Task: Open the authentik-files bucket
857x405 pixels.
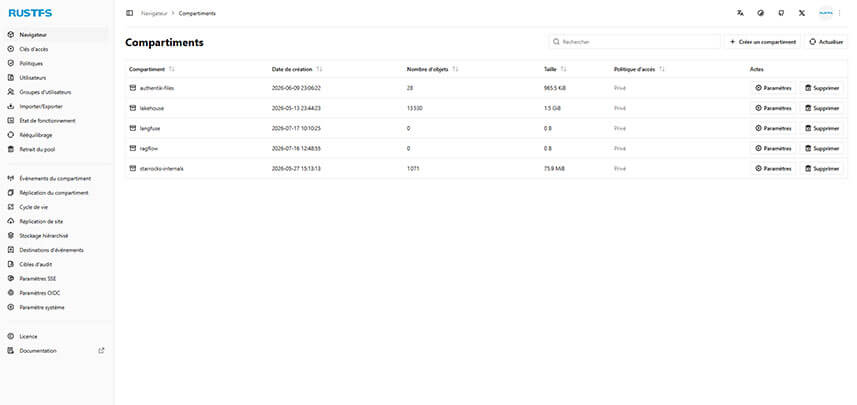Action: 157,88
